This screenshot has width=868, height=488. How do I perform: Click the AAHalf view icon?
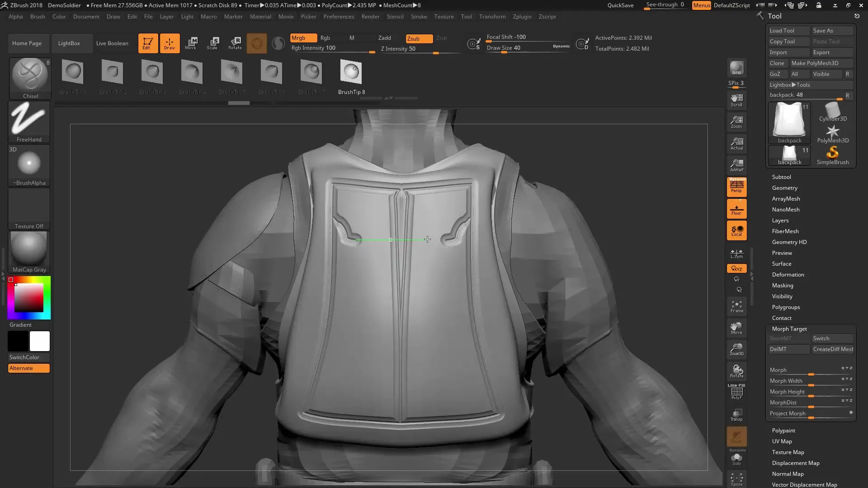pyautogui.click(x=736, y=165)
